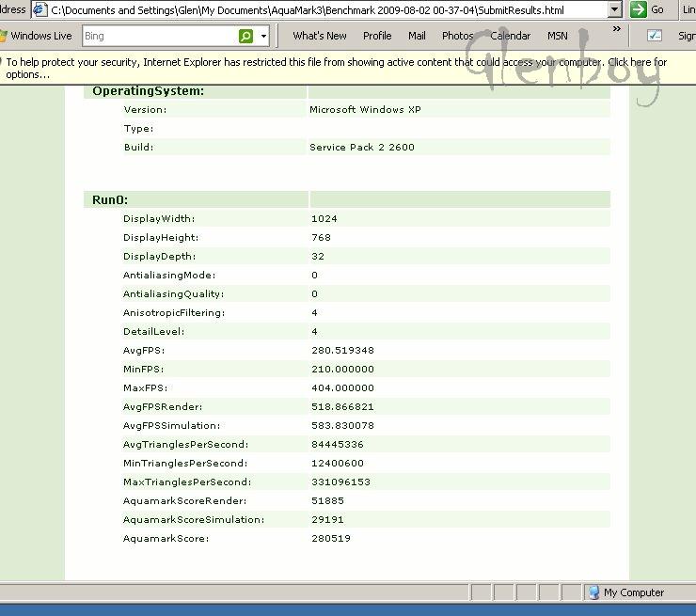Open the What's New toolbar item
Image resolution: width=696 pixels, height=616 pixels.
pos(319,36)
